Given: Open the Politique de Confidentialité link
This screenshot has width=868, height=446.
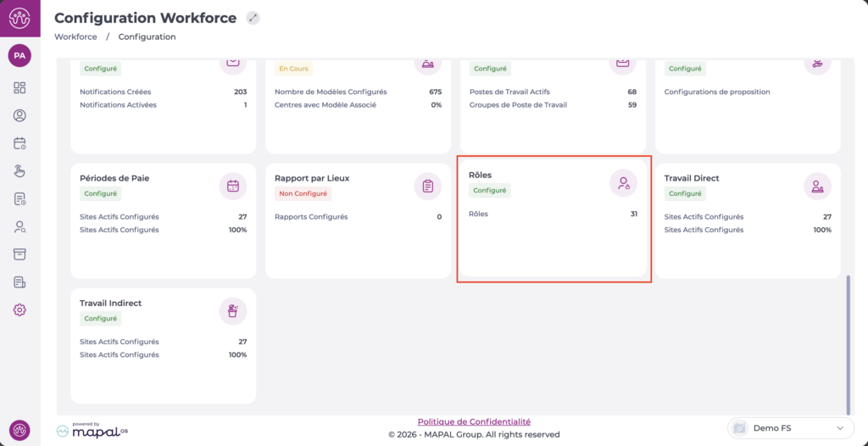Looking at the screenshot, I should click(x=474, y=421).
